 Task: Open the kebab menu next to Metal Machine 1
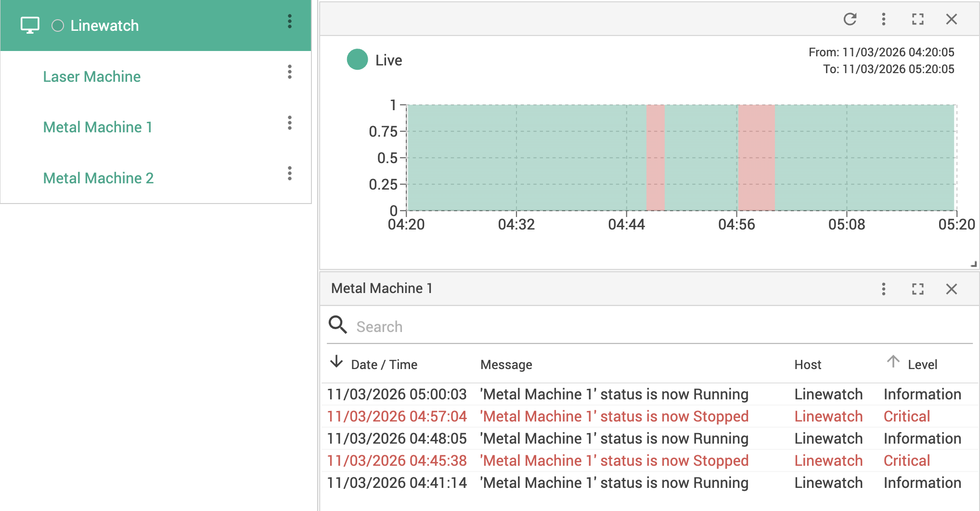click(289, 124)
